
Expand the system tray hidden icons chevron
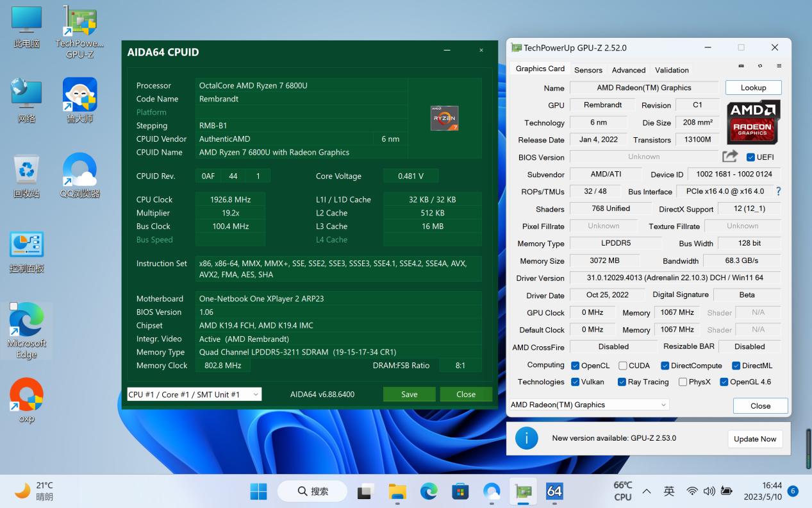[647, 491]
